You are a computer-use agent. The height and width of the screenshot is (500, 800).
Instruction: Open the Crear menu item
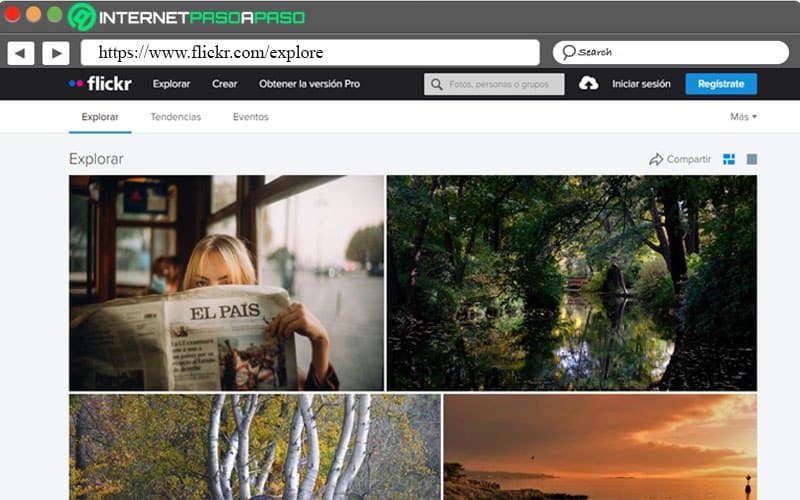click(224, 84)
